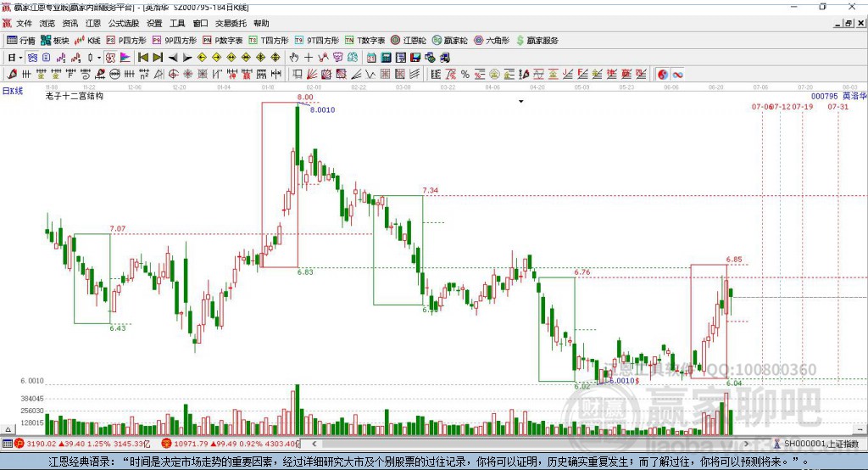This screenshot has height=470, width=868.
Task: Open the 文件 menu
Action: pos(24,23)
